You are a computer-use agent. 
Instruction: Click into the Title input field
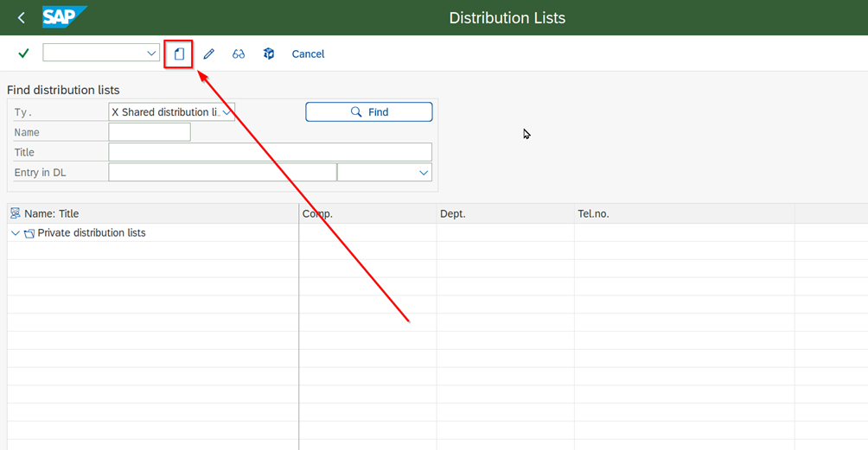tap(270, 152)
